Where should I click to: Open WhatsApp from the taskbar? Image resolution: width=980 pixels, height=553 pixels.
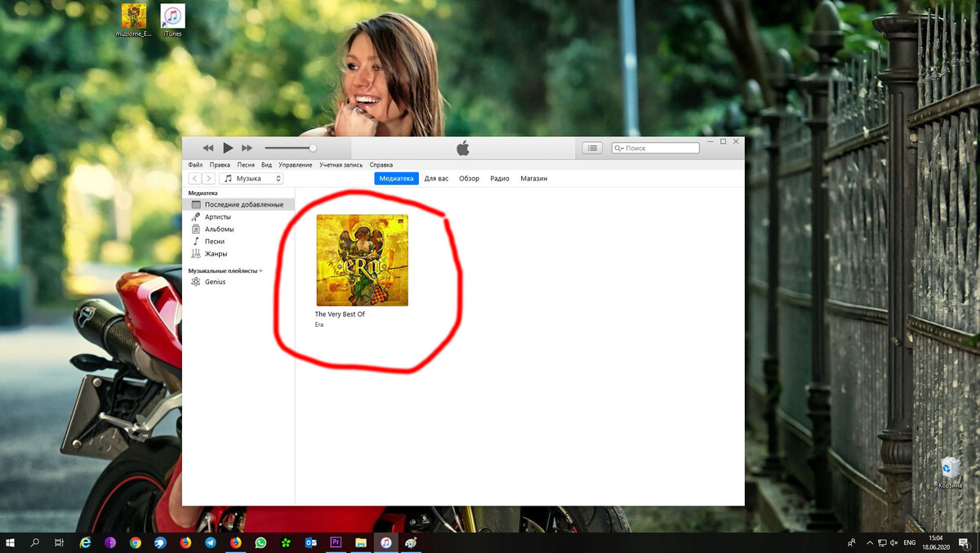pyautogui.click(x=261, y=542)
